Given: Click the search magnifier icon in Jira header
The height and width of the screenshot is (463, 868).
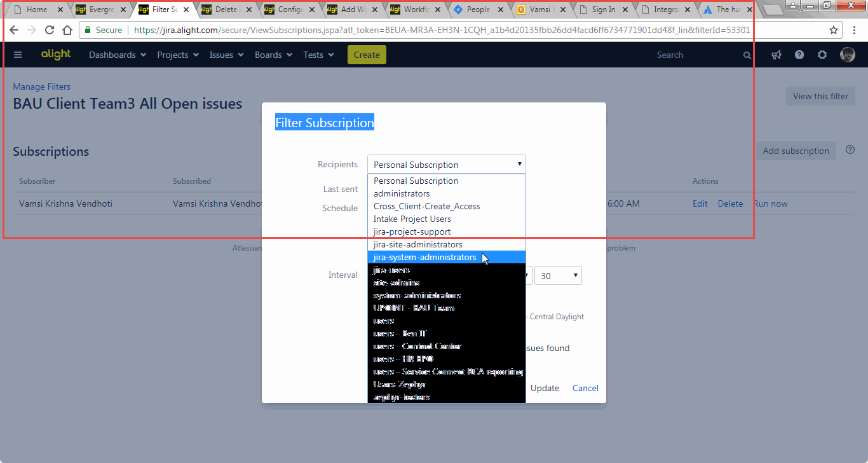Looking at the screenshot, I should (747, 55).
